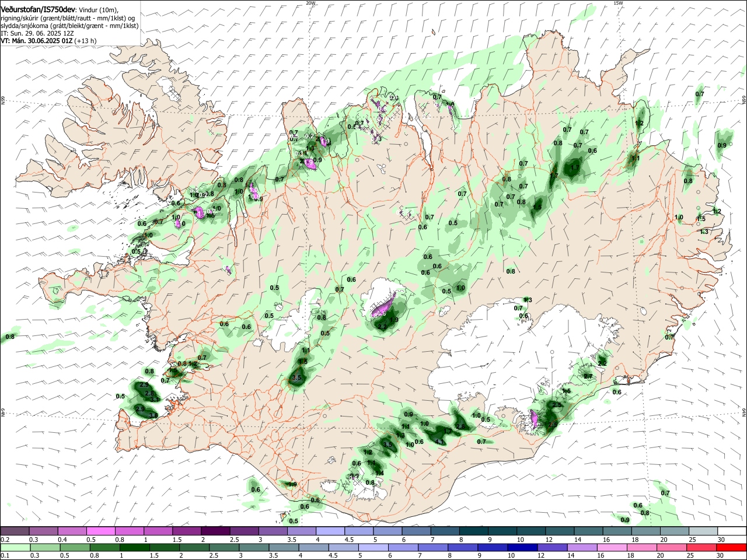Click the 4.1 precipitation value on the map
The height and width of the screenshot is (560, 747).
[439, 442]
